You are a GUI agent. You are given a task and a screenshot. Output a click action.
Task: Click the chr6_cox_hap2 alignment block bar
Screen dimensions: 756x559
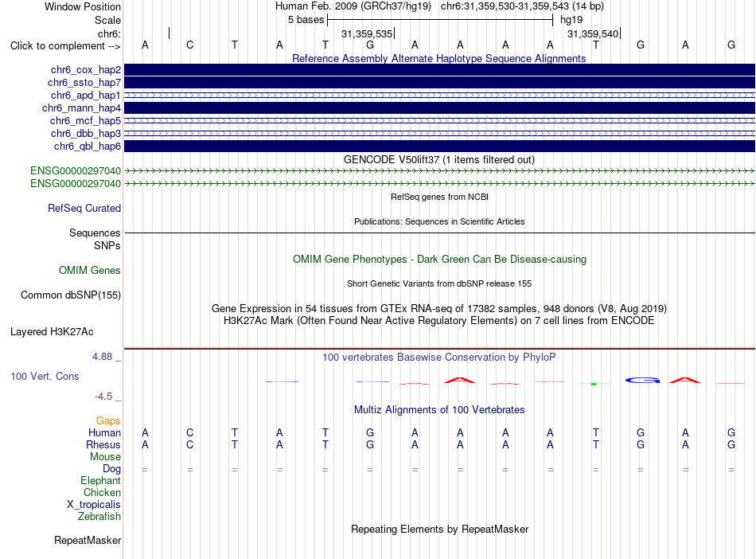click(439, 70)
